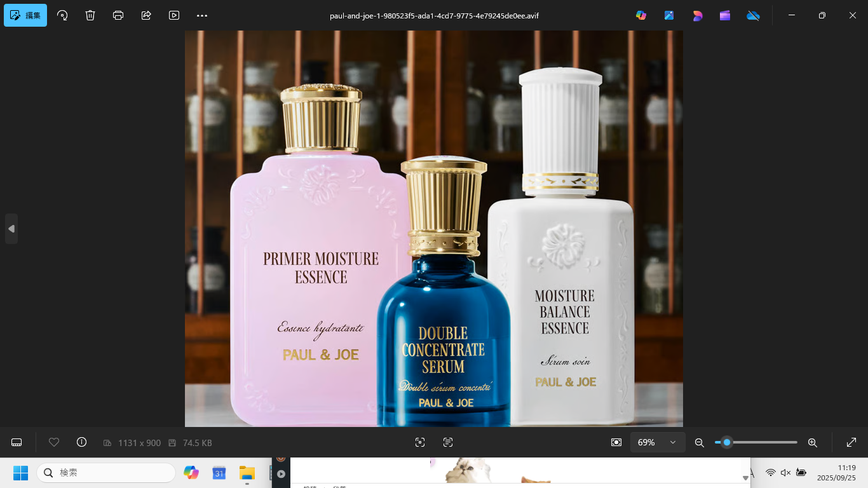Click the OneDrive cloud icon
Image resolution: width=868 pixels, height=488 pixels.
753,15
